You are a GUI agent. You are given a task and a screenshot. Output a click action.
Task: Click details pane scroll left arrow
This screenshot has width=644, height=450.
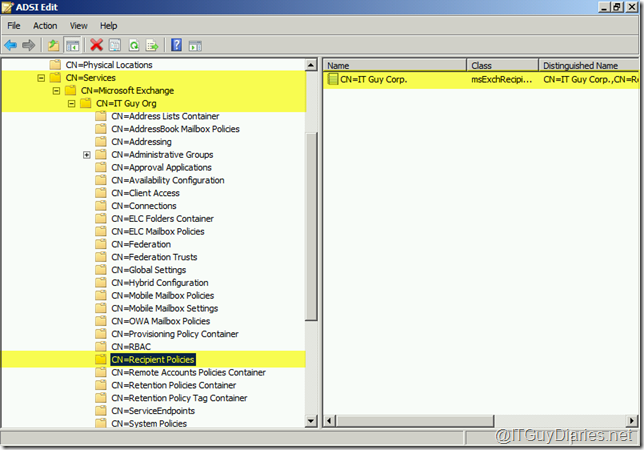click(x=329, y=421)
